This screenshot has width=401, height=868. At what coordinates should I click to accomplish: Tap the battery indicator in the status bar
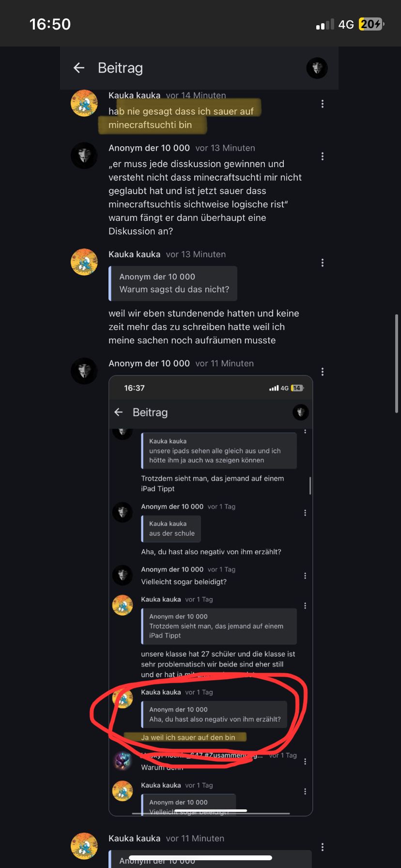[371, 24]
